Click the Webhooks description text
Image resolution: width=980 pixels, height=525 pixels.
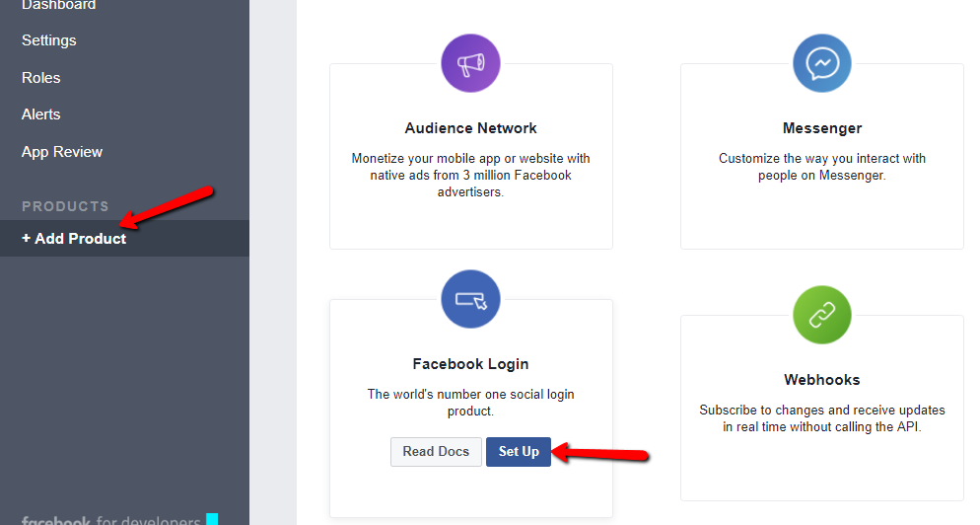pos(822,418)
